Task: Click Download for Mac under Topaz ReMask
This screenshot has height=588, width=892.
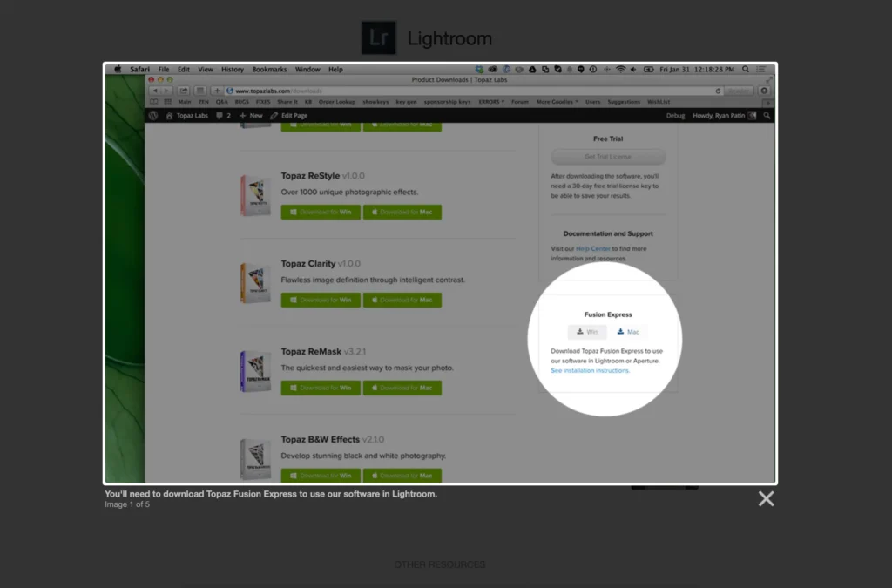Action: click(x=402, y=388)
